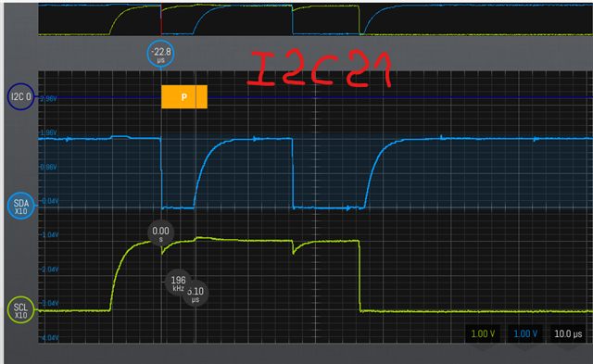Select the SDA X10 channel badge

20,206
